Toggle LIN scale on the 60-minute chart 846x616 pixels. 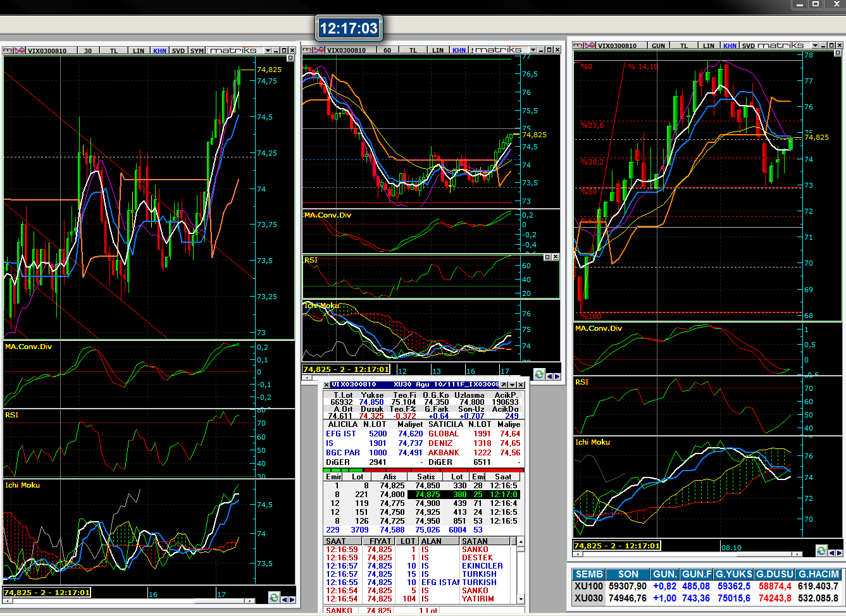click(438, 50)
